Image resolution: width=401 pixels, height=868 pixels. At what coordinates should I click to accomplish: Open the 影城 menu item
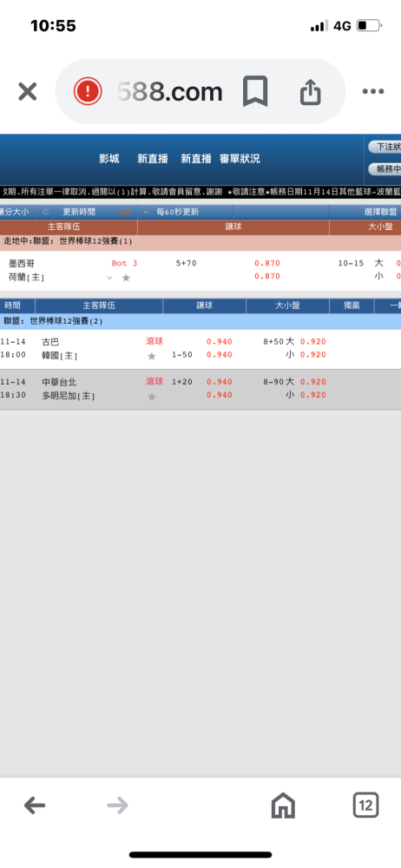109,159
